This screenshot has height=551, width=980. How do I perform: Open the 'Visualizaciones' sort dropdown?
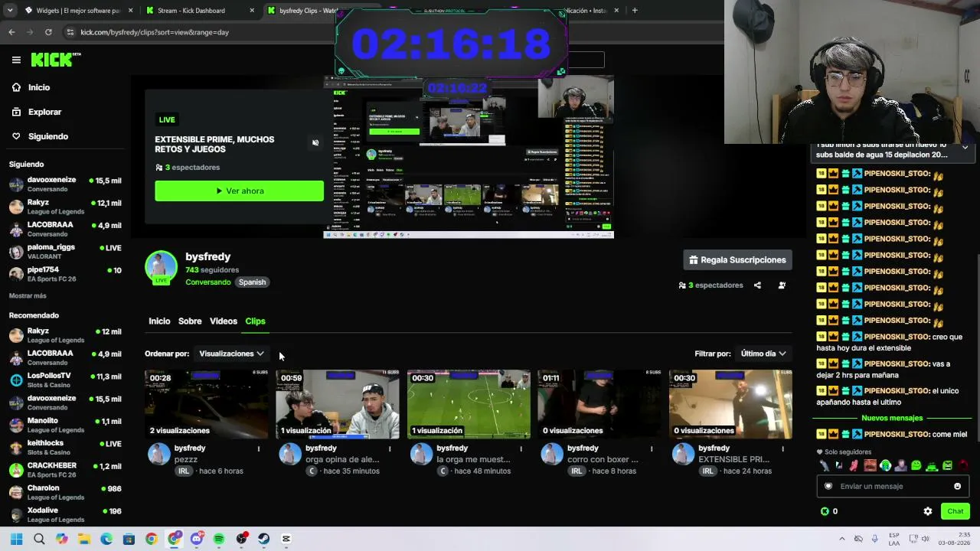pos(231,354)
